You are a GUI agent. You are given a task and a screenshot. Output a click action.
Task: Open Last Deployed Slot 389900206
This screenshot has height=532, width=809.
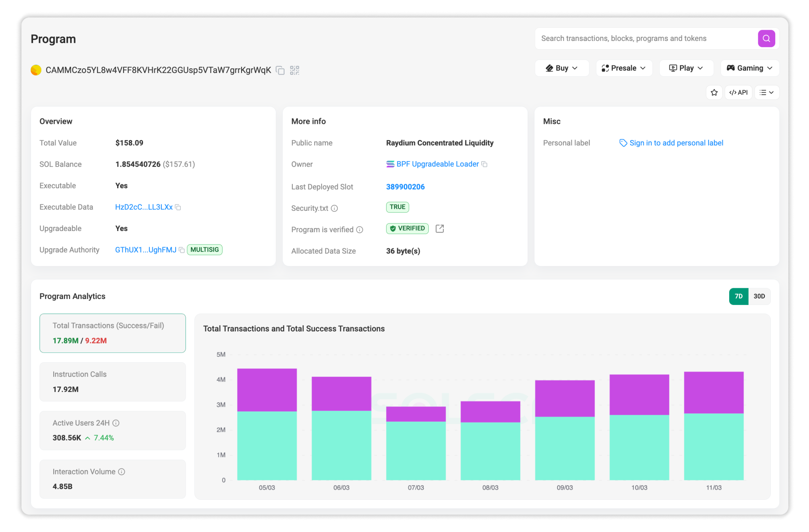[x=405, y=187]
